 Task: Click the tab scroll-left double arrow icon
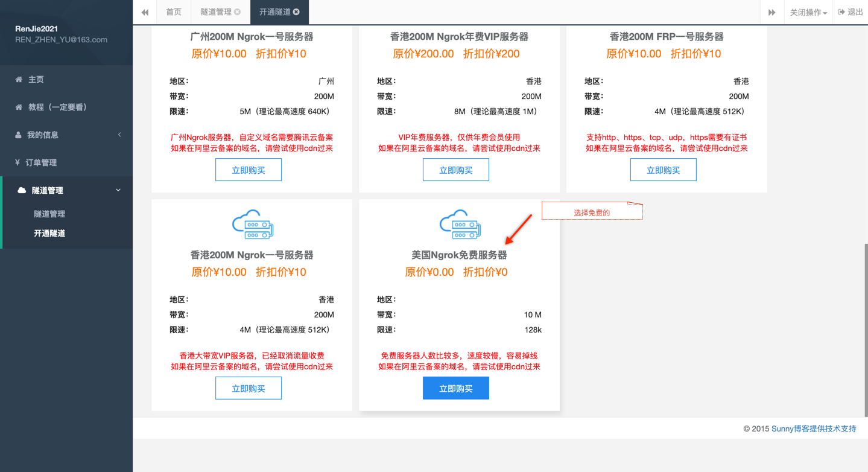click(145, 12)
